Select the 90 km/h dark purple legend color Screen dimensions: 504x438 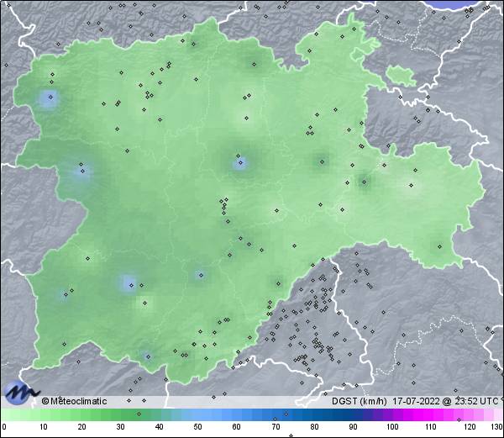click(x=352, y=415)
